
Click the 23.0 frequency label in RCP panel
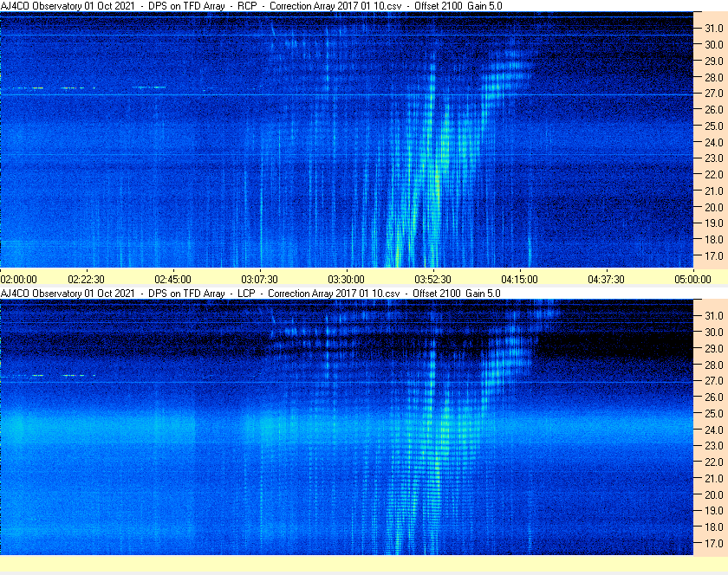[x=714, y=158]
